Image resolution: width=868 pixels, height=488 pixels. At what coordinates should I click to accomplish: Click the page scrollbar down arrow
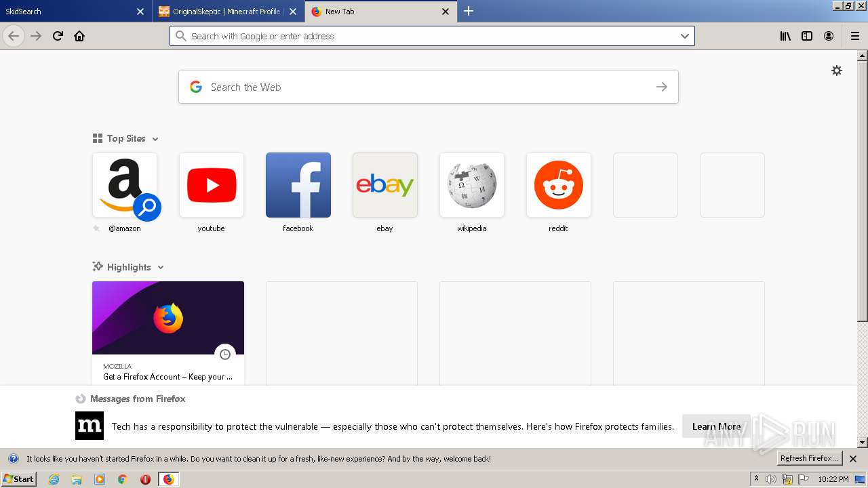click(863, 443)
